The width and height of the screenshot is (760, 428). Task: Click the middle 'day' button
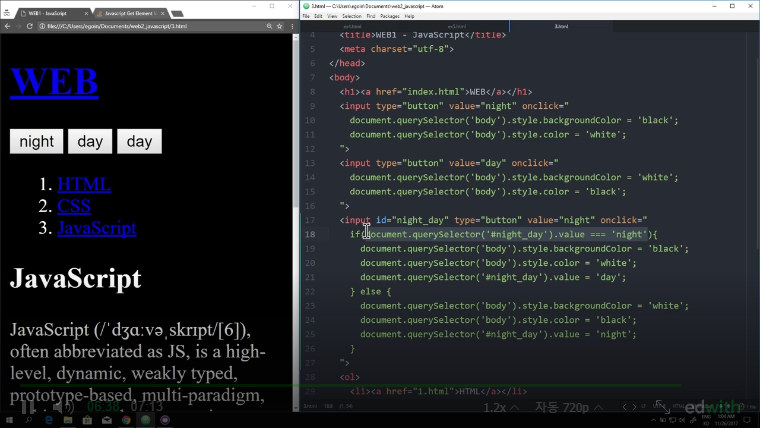pyautogui.click(x=90, y=142)
